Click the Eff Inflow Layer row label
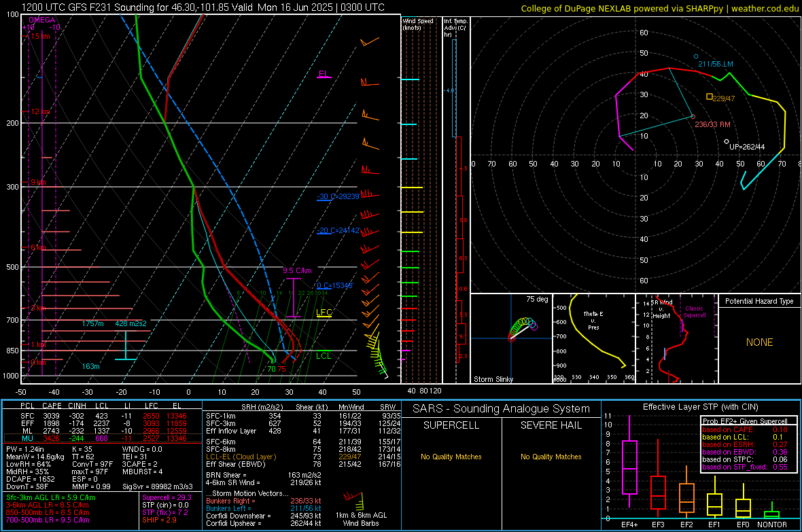The image size is (802, 532). coord(230,431)
